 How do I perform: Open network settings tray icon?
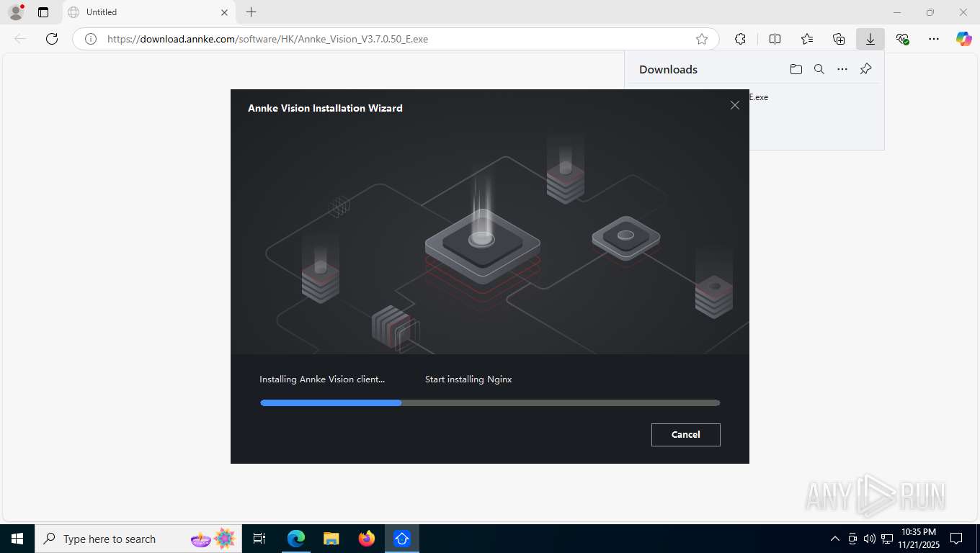click(886, 539)
